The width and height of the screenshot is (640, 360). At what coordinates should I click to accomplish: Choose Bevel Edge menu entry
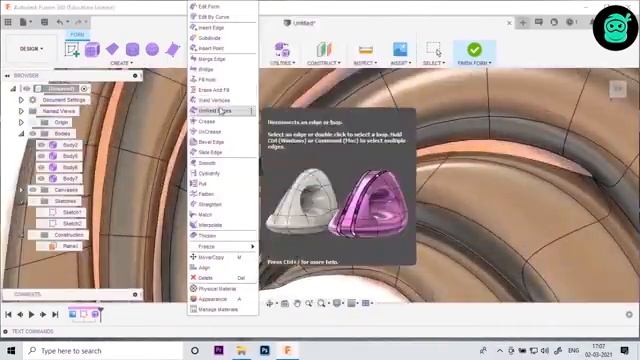pos(223,142)
